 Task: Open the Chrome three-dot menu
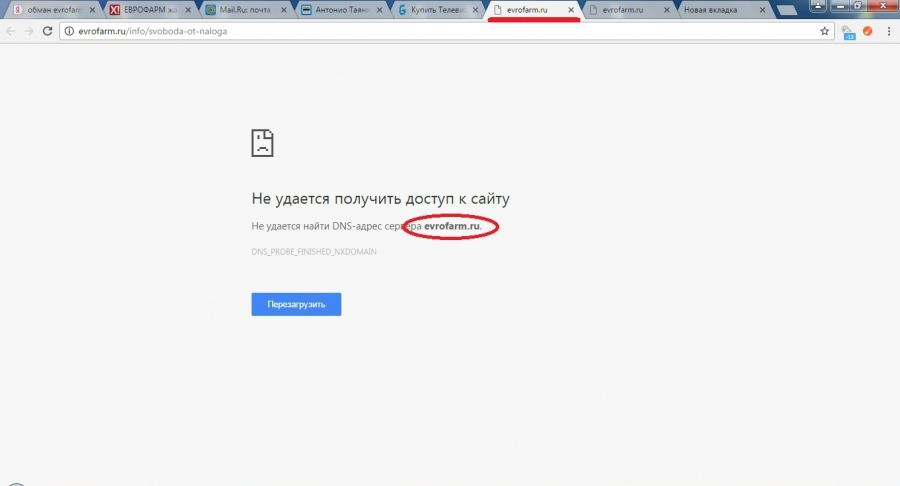[889, 31]
